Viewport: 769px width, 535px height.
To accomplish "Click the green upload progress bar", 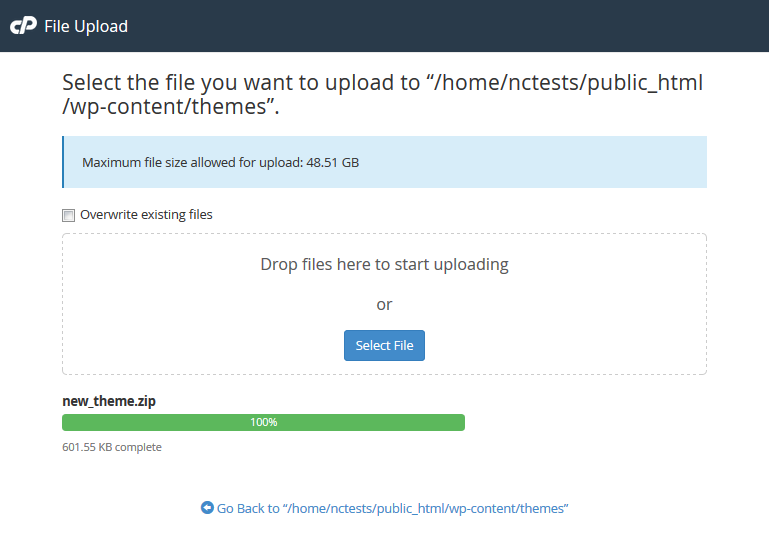I will [150, 422].
